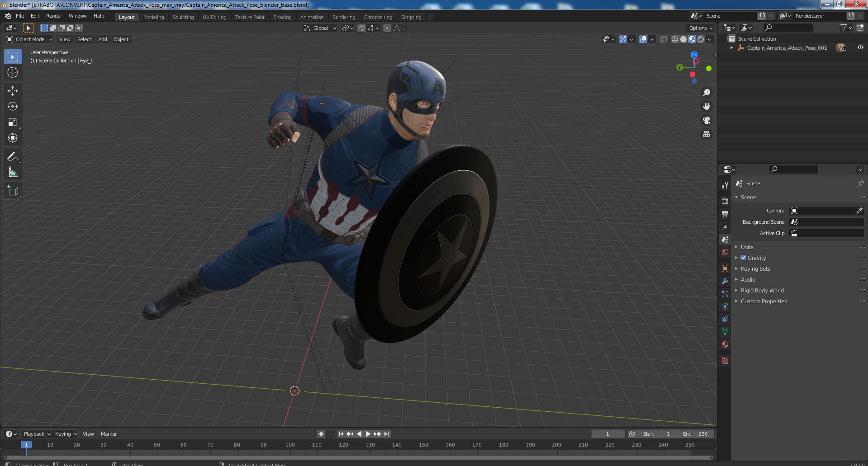This screenshot has height=466, width=868.
Task: Pick the Measure ruler tool
Action: point(13,172)
